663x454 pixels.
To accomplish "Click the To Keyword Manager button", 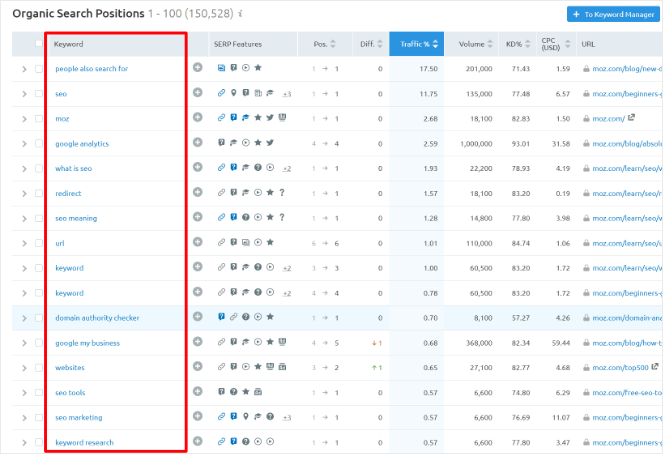I will [x=613, y=14].
